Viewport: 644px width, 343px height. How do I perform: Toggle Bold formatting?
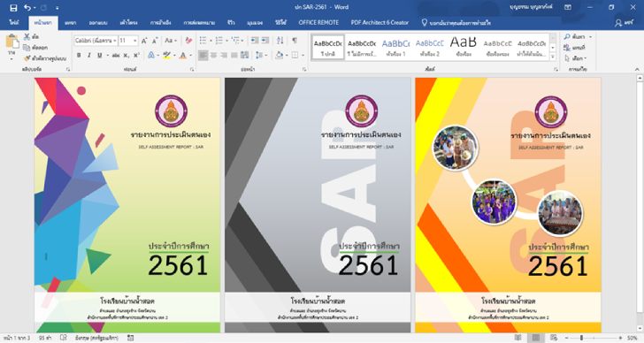coord(79,55)
